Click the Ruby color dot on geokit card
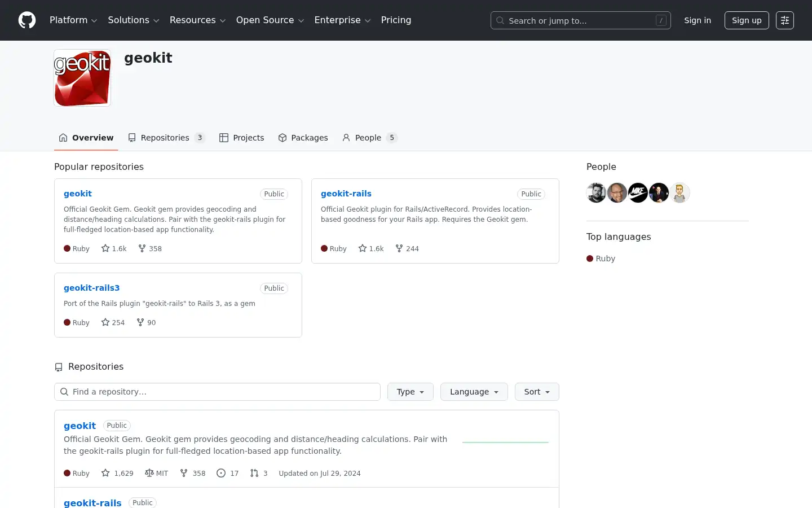Viewport: 812px width, 508px height. coord(67,248)
